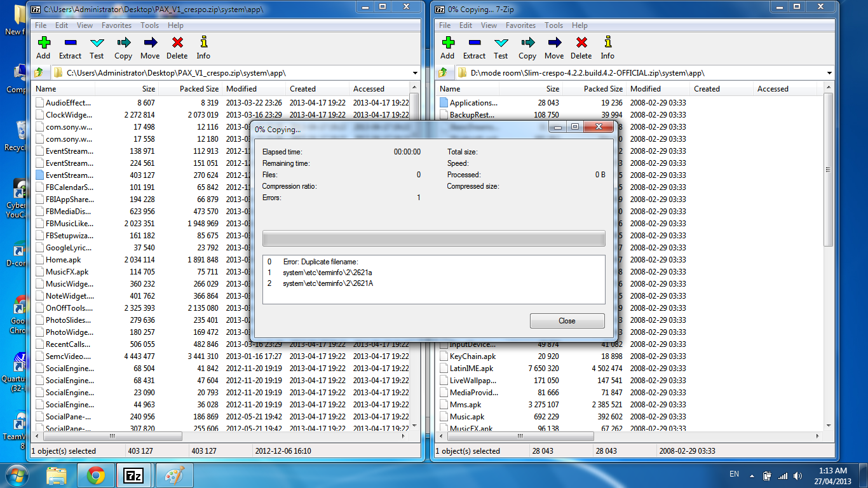The width and height of the screenshot is (868, 488).
Task: Click right window vertical scrollbar
Action: point(829,257)
